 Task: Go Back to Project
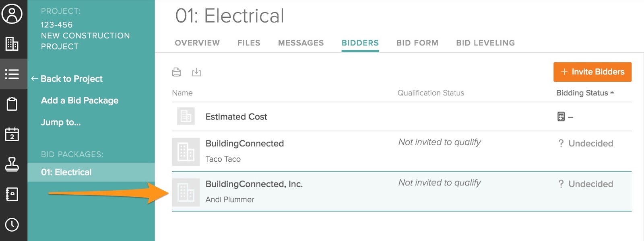point(67,79)
